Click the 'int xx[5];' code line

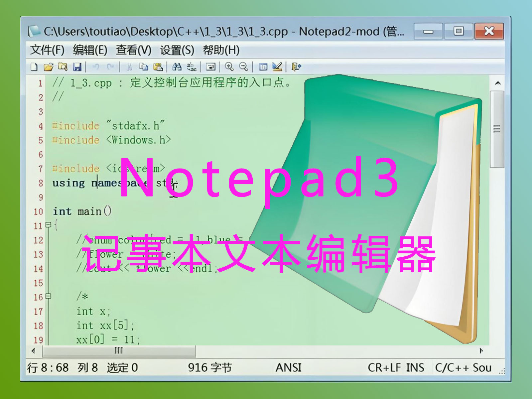[x=105, y=325]
